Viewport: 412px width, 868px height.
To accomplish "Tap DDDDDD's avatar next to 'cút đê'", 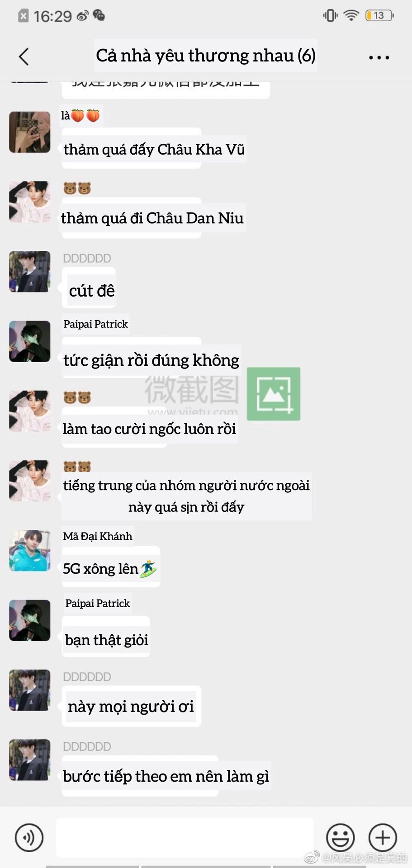I will pyautogui.click(x=30, y=272).
